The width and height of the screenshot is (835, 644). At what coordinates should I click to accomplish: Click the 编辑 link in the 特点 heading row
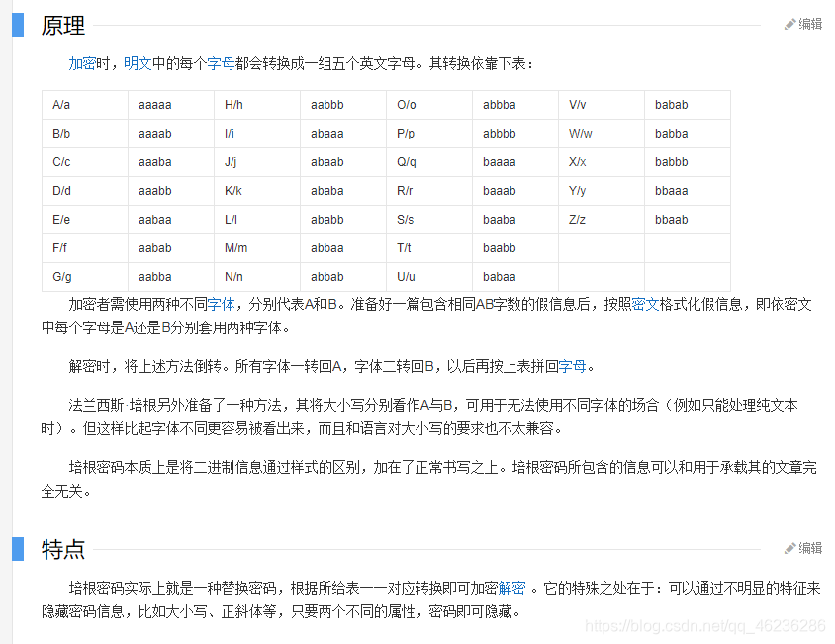pyautogui.click(x=810, y=548)
